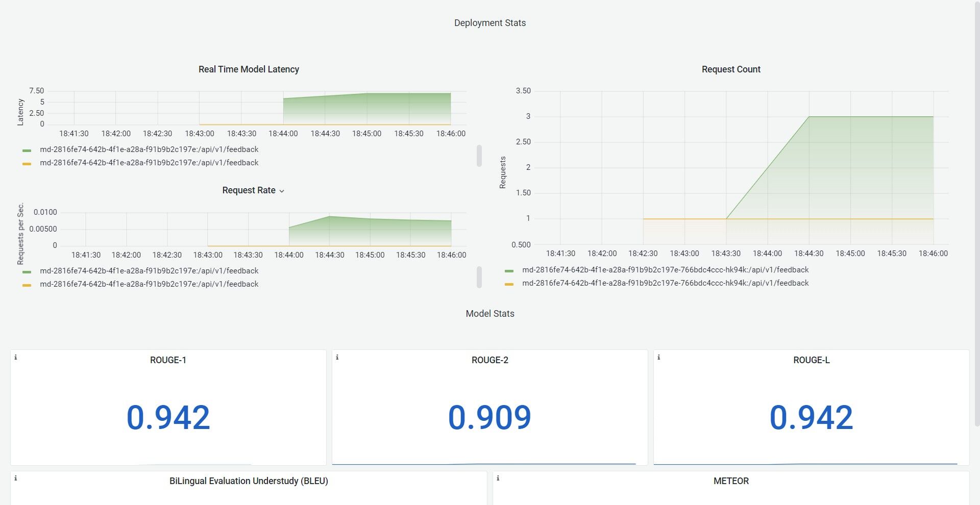Click the dashboard page vertical scrollbar
980x505 pixels.
(977, 214)
